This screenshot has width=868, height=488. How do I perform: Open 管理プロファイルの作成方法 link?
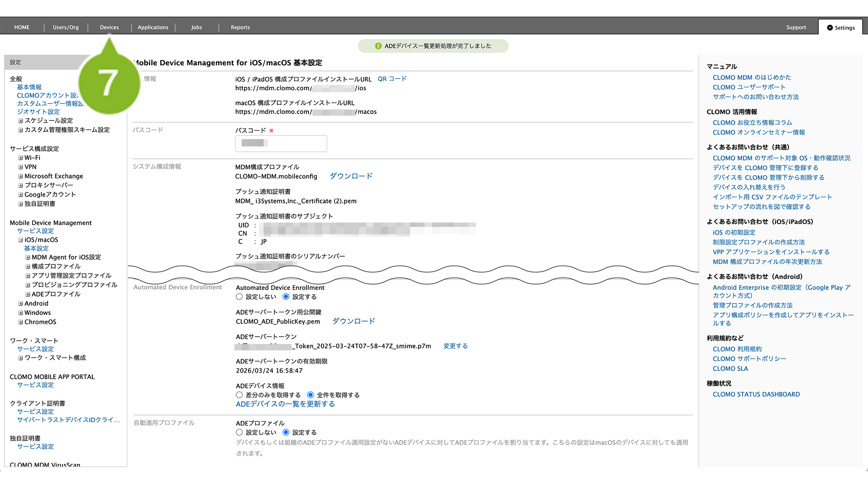(753, 305)
